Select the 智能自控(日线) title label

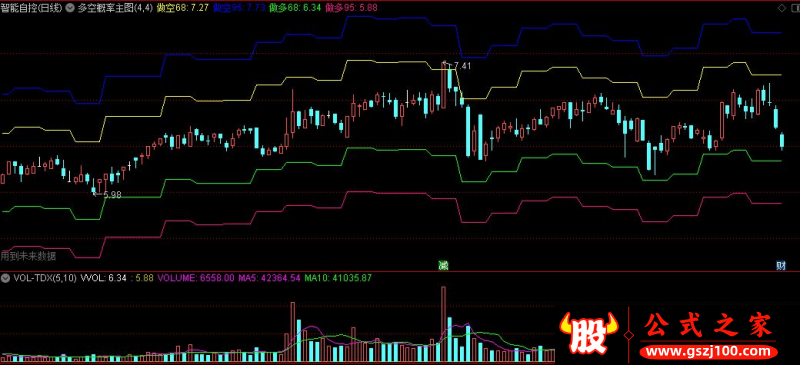click(x=32, y=8)
